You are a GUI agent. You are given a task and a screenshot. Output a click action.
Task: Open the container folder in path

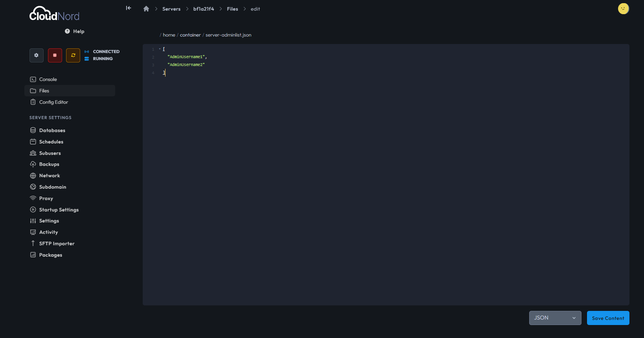[x=190, y=35]
